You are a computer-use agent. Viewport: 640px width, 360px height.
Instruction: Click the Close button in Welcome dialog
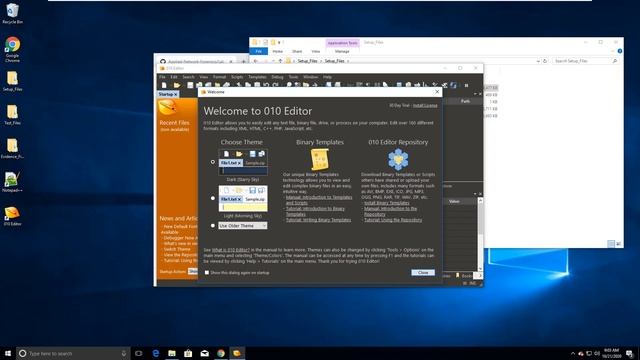click(x=423, y=272)
